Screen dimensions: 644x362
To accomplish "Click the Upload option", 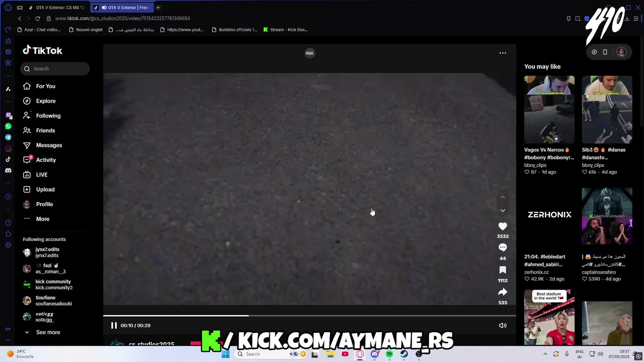I will 39,190.
